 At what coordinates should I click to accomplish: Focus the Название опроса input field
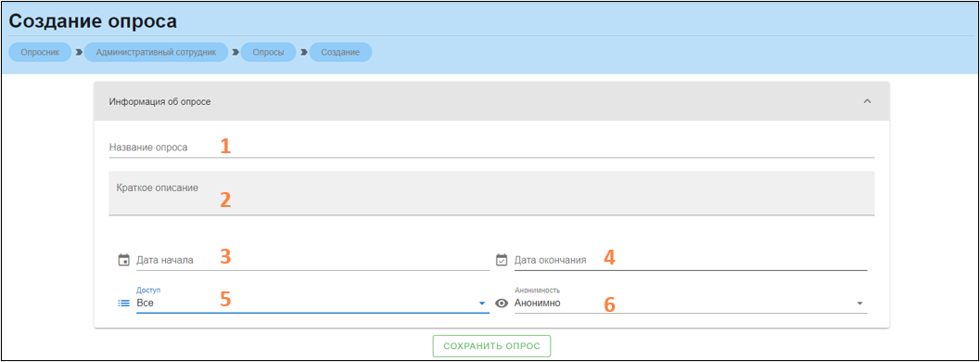click(x=491, y=148)
